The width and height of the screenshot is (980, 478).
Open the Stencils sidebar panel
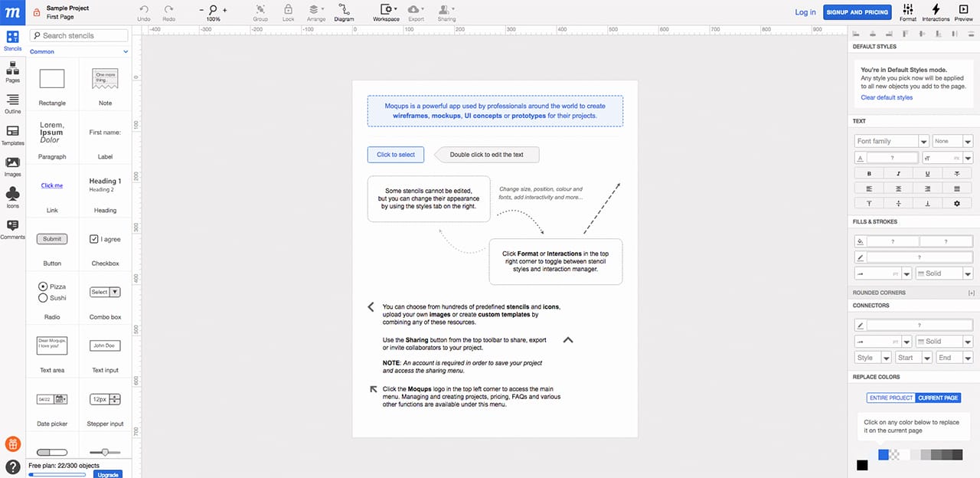pyautogui.click(x=12, y=41)
